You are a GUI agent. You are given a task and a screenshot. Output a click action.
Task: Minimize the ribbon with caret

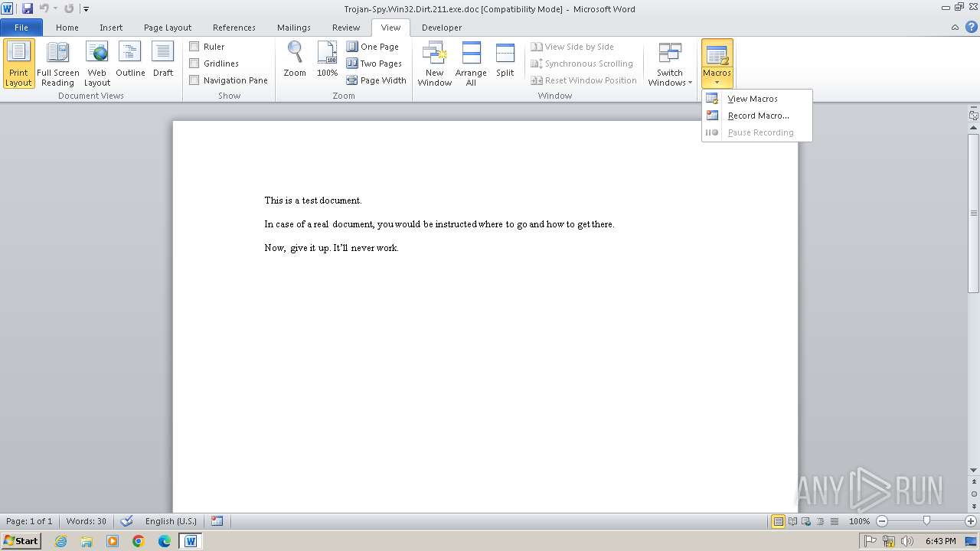[x=955, y=27]
